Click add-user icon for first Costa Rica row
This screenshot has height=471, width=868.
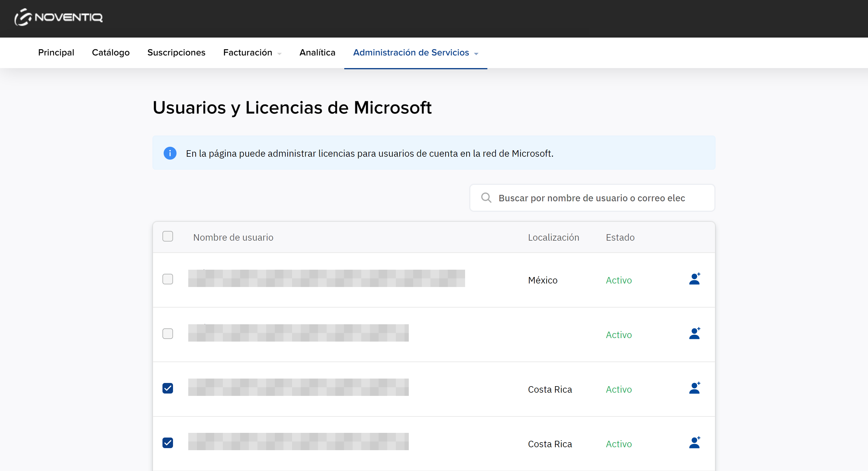(694, 389)
